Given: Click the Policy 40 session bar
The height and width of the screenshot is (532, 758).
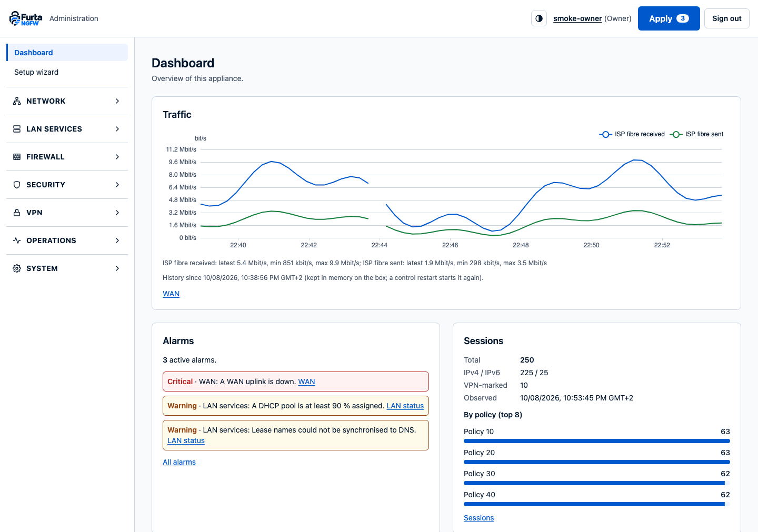Looking at the screenshot, I should point(597,504).
